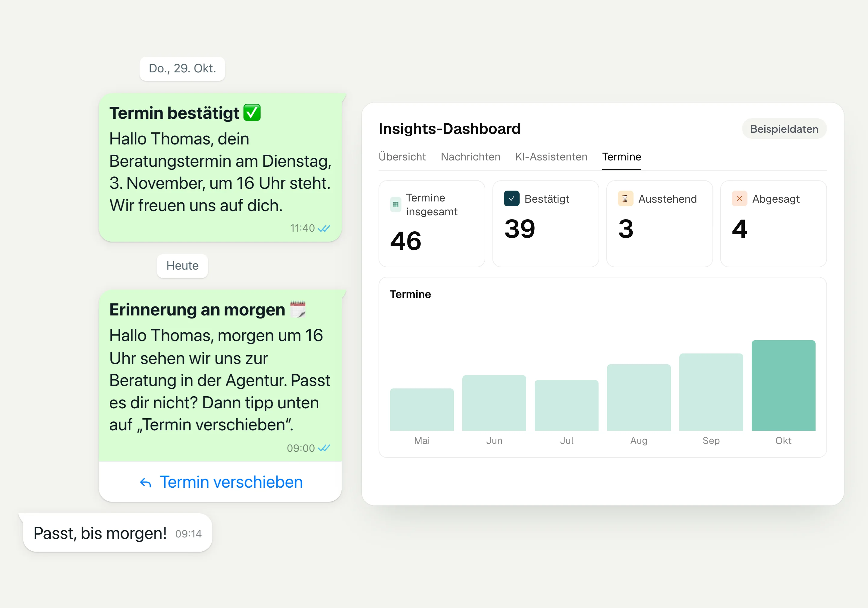Click the Termin bestätigt message heading
This screenshot has width=868, height=608.
174,113
